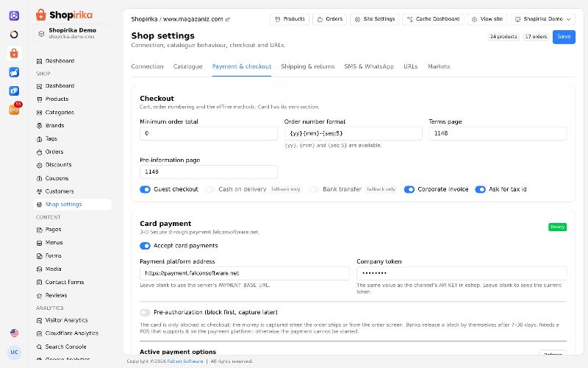588x368 pixels.
Task: Click the Products icon in sidebar
Action: click(x=39, y=99)
